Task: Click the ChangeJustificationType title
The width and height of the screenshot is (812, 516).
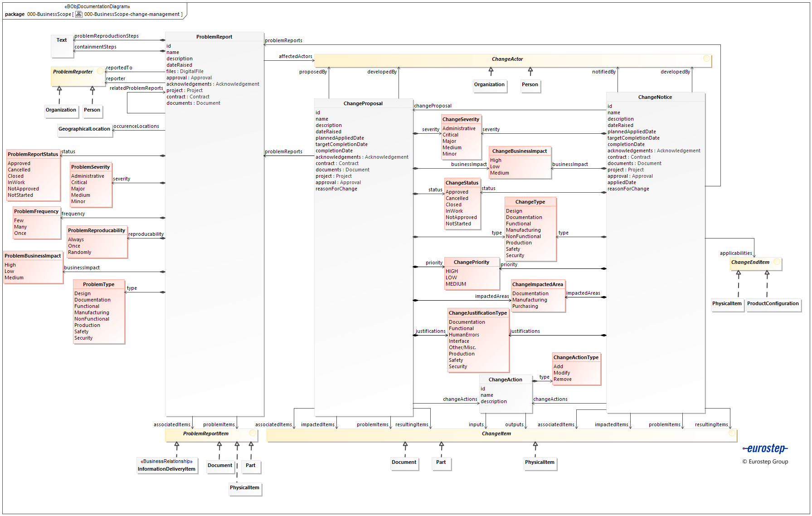Action: point(477,313)
